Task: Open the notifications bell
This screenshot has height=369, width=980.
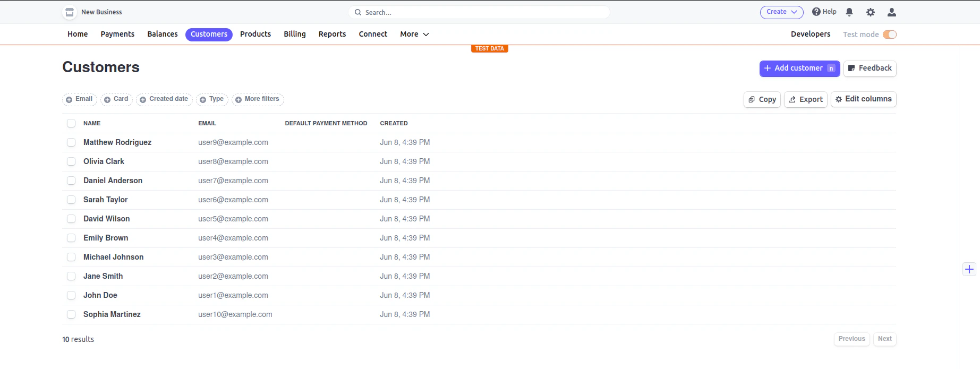Action: point(849,12)
